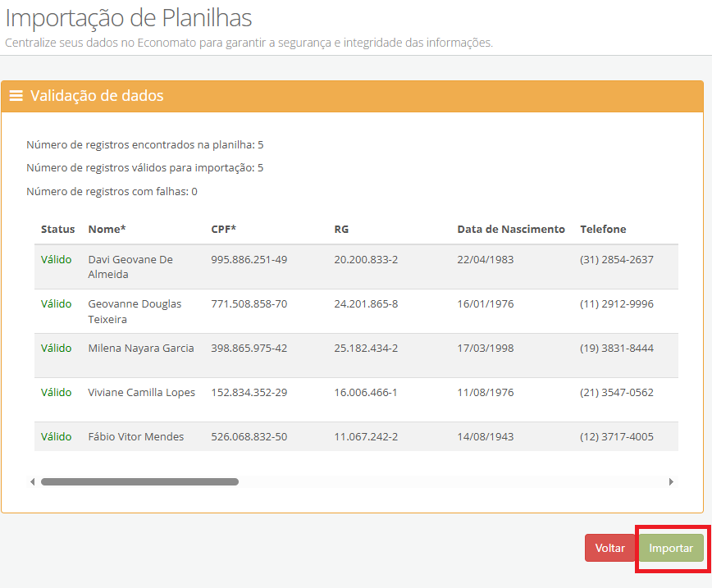Click the 'registros encontrados na planilha: 5' line
712x588 pixels.
coord(145,145)
